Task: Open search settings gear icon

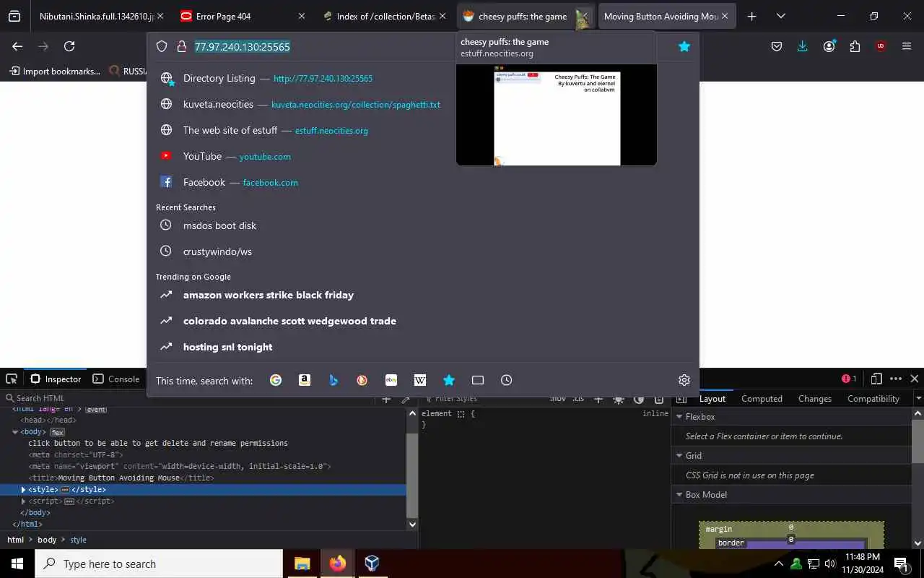Action: (x=684, y=380)
